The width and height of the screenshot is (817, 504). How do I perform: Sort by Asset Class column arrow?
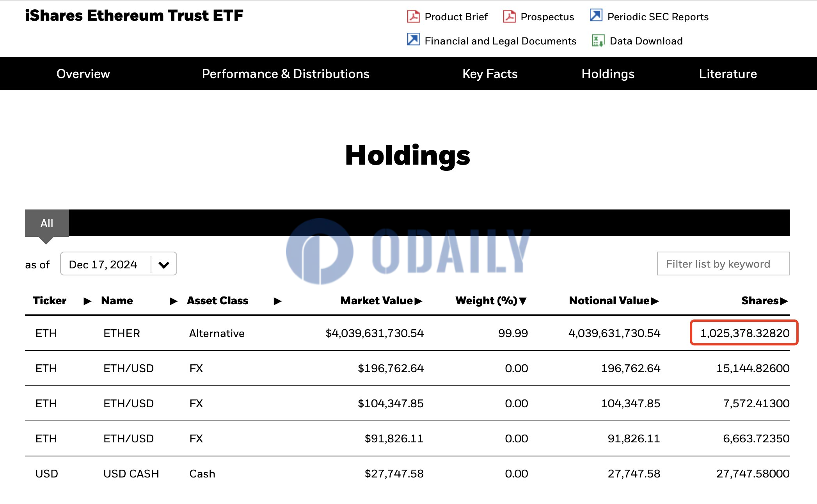(x=277, y=301)
